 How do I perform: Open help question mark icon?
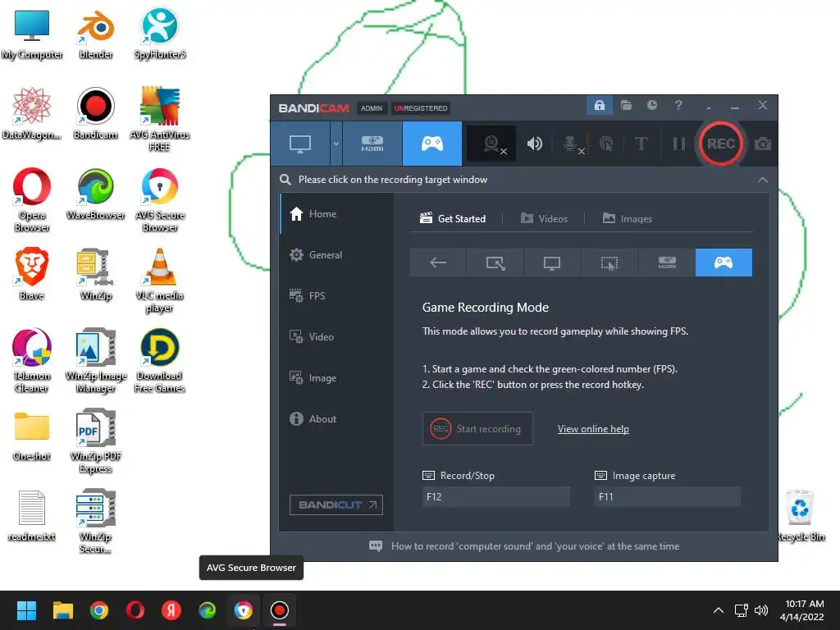[678, 105]
